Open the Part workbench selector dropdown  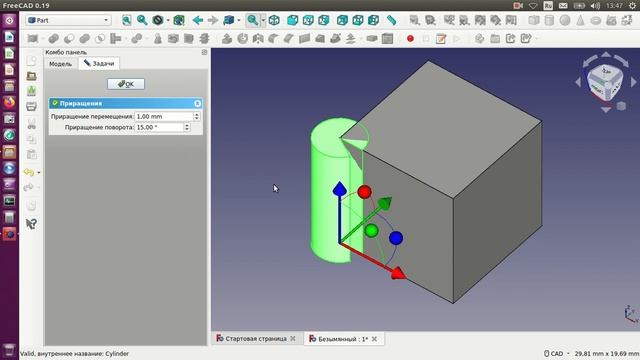coord(68,20)
